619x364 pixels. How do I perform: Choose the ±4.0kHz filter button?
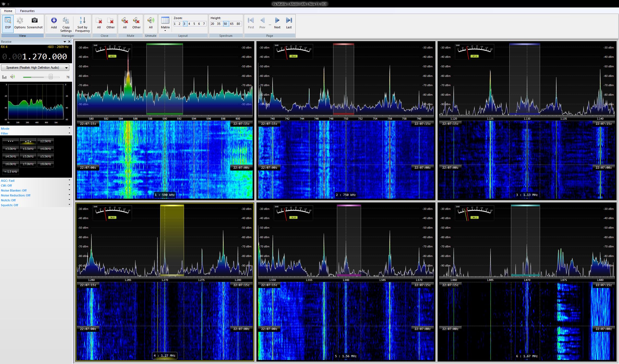(x=46, y=149)
